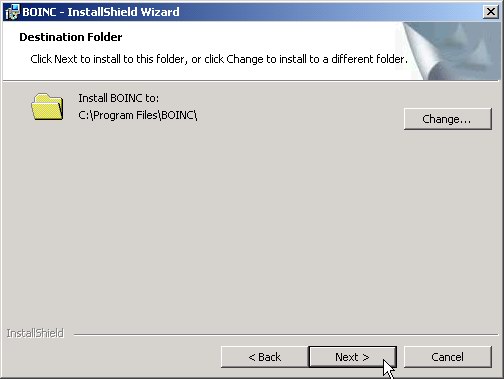Open the Change… folder dialog
The height and width of the screenshot is (379, 504).
click(x=447, y=119)
